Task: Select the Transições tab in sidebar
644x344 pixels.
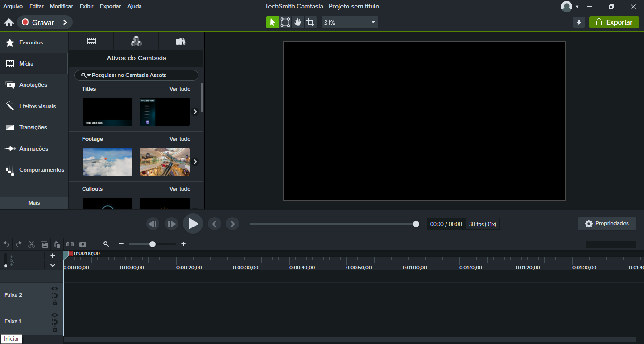Action: (x=33, y=127)
